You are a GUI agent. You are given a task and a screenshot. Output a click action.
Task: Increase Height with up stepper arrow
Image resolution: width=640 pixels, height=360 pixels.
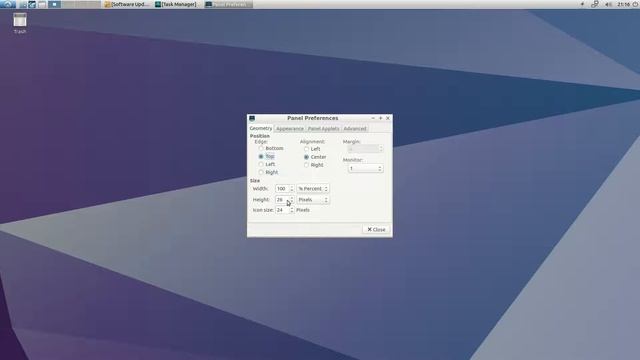(291, 198)
